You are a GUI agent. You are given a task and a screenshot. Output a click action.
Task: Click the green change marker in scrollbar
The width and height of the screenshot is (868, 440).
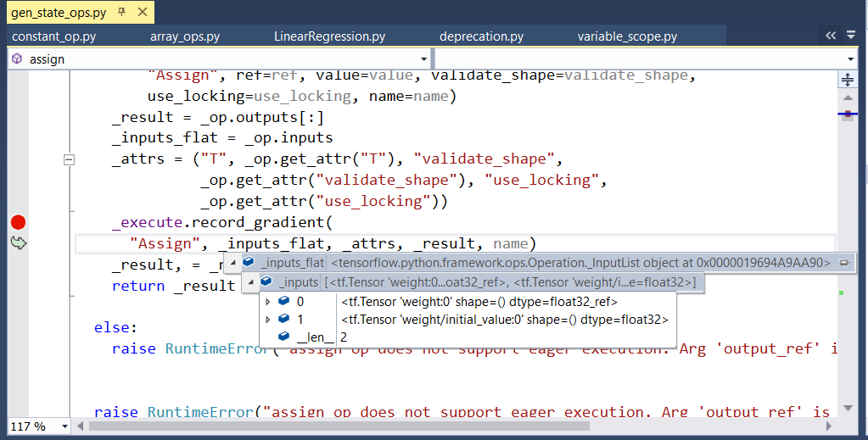coord(842,292)
